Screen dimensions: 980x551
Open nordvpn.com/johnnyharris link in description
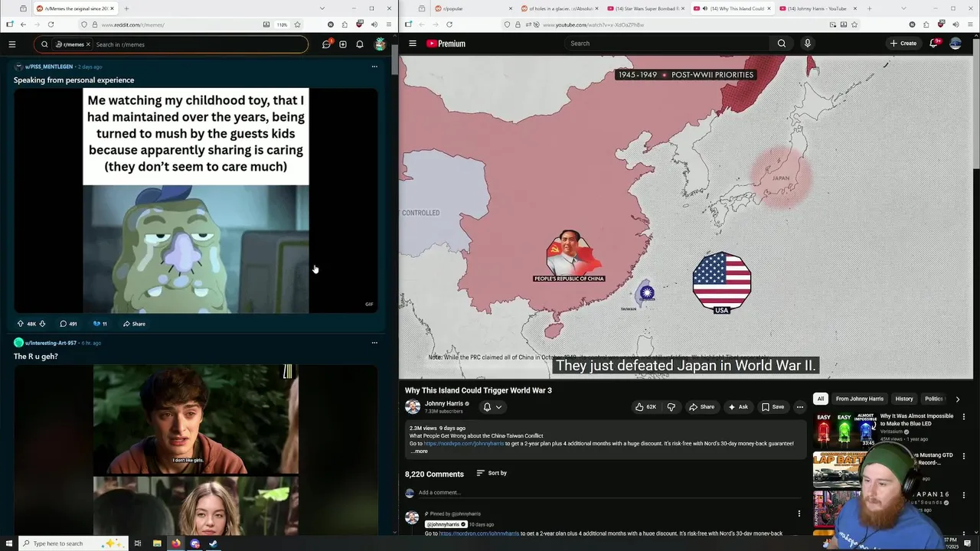coord(464,444)
